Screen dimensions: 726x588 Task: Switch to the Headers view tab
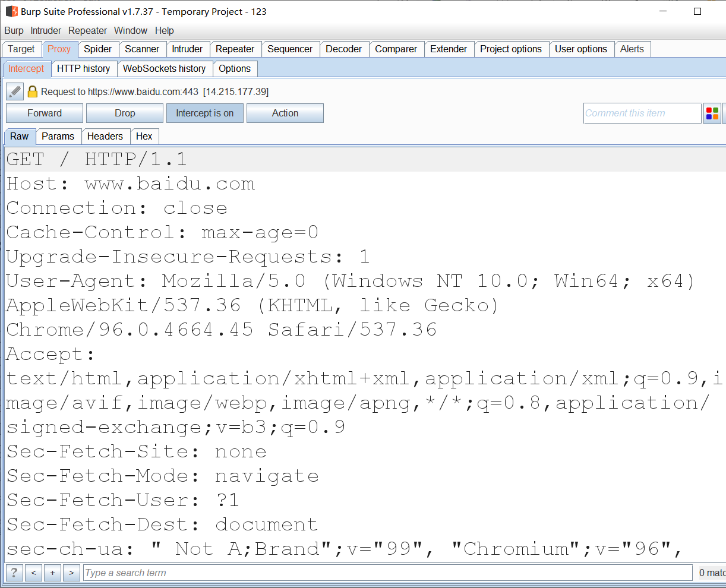click(x=105, y=136)
